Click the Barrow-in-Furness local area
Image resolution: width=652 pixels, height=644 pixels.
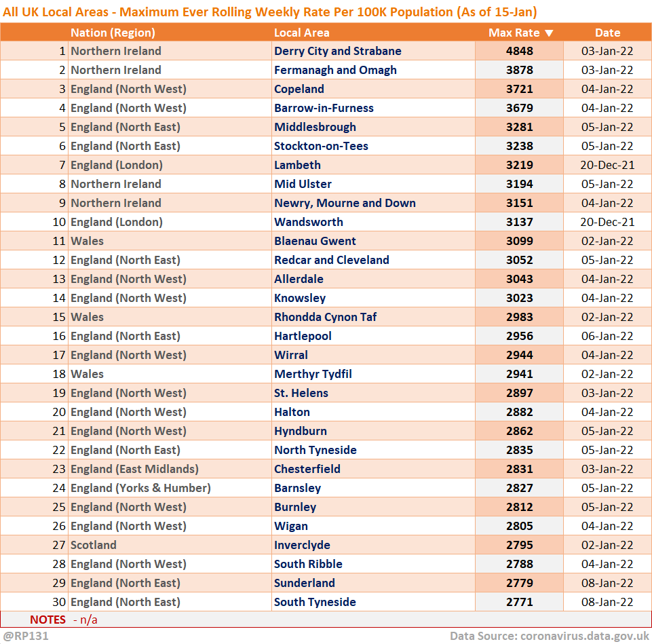(x=324, y=108)
